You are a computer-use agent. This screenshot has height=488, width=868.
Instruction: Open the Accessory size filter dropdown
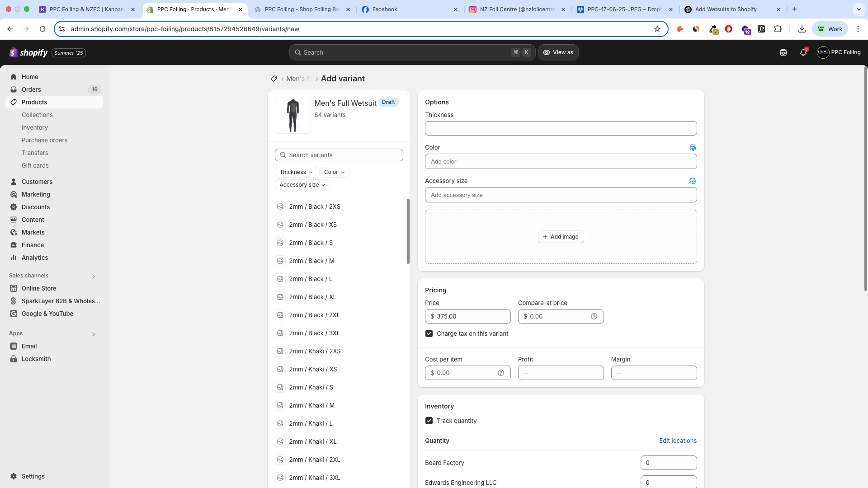click(302, 185)
